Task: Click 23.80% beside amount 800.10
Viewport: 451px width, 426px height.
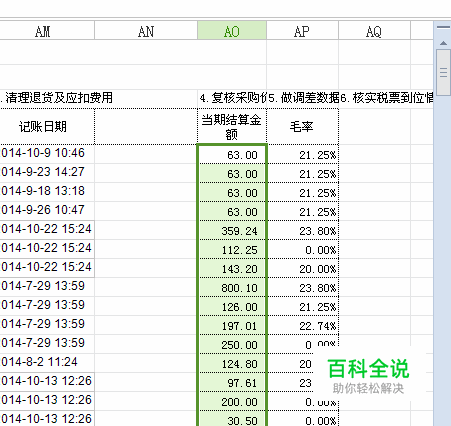Action: pos(302,287)
